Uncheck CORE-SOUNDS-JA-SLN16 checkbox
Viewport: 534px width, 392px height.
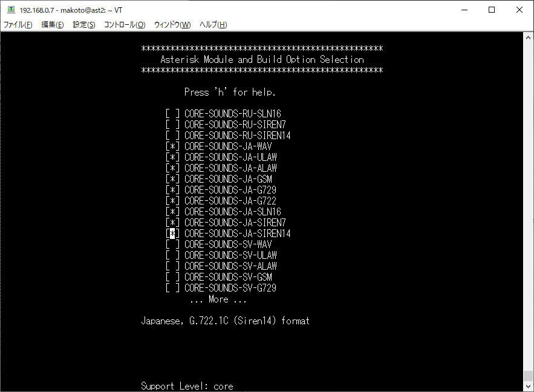pos(172,212)
